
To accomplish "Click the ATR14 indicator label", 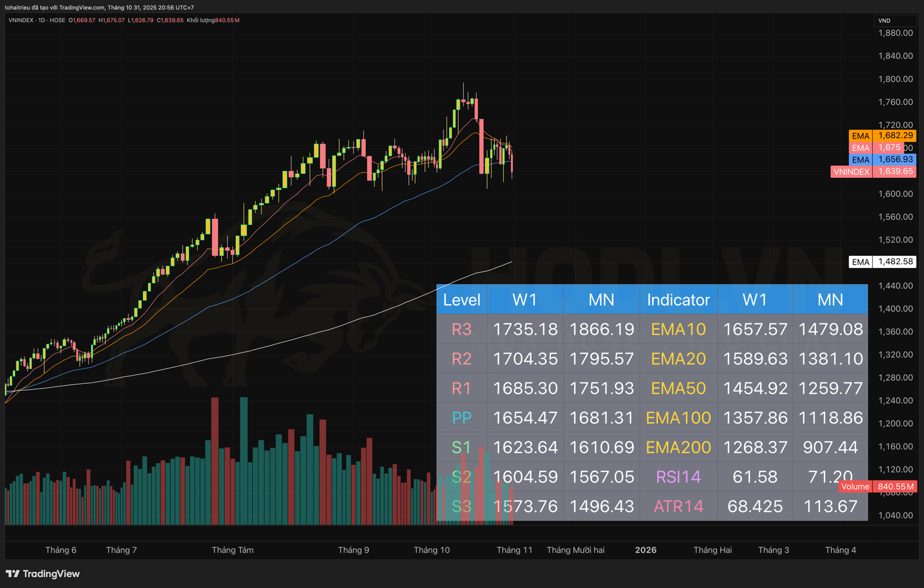I will pos(678,506).
